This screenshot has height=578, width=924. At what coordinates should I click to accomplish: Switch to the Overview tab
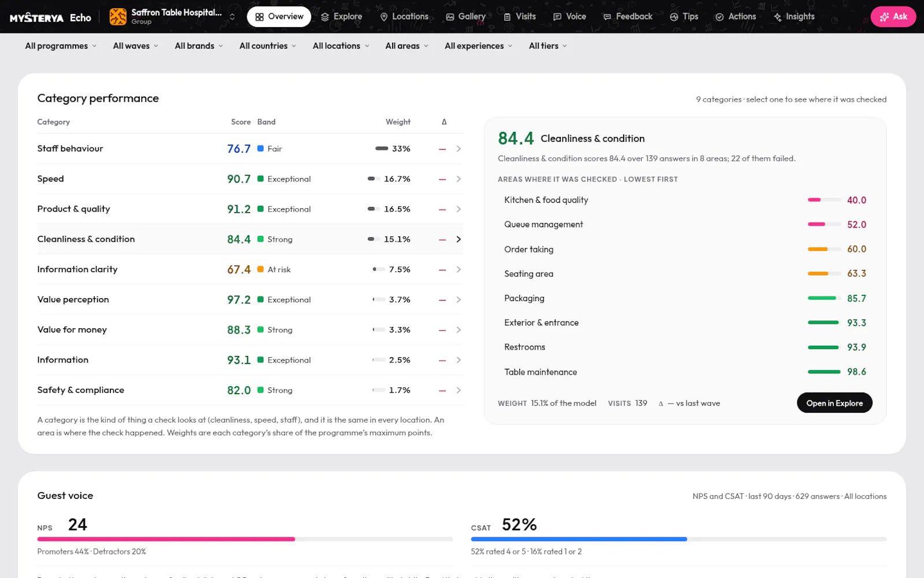pyautogui.click(x=279, y=17)
